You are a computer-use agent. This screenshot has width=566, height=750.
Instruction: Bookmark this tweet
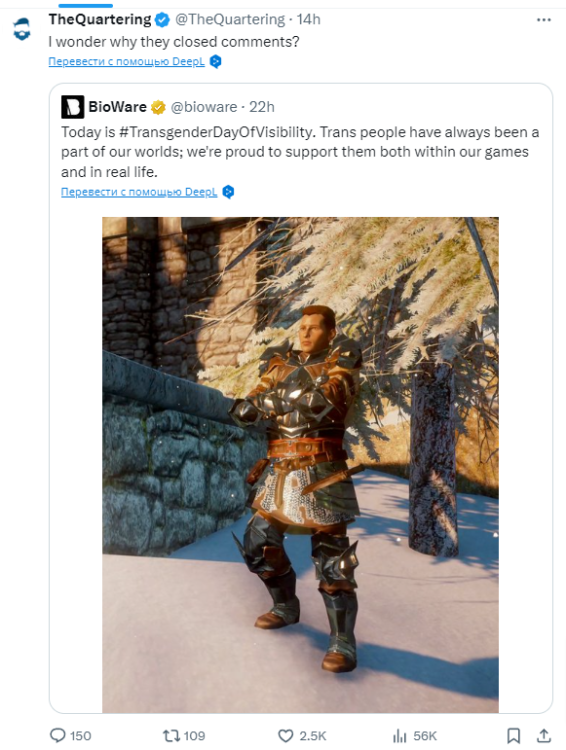pyautogui.click(x=513, y=736)
